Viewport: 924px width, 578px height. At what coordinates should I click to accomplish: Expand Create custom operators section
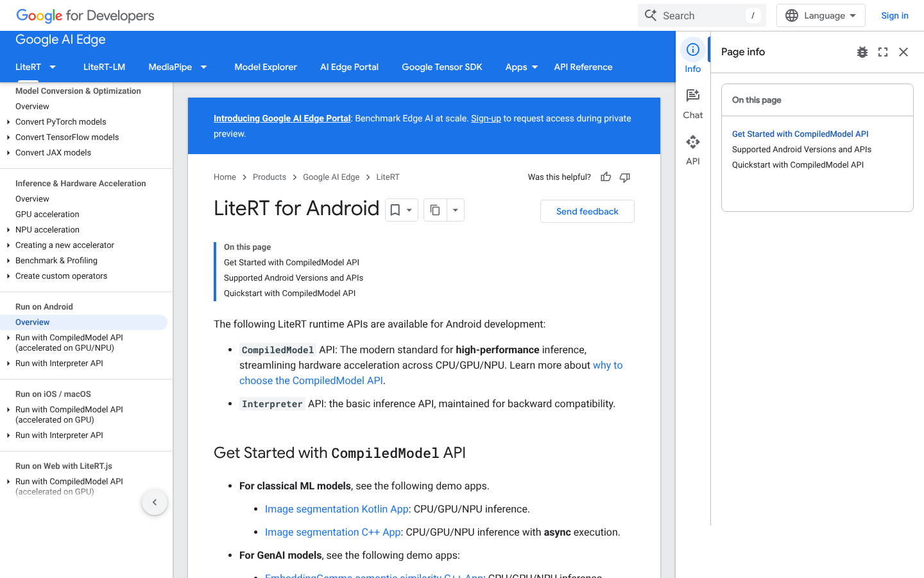8,276
